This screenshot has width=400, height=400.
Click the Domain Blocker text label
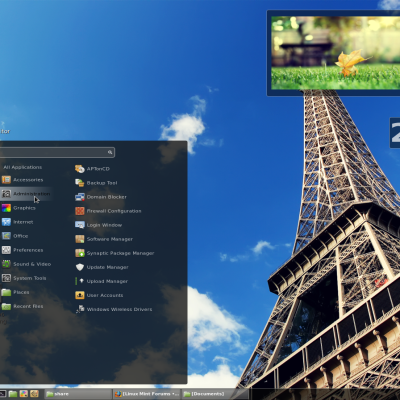[107, 197]
